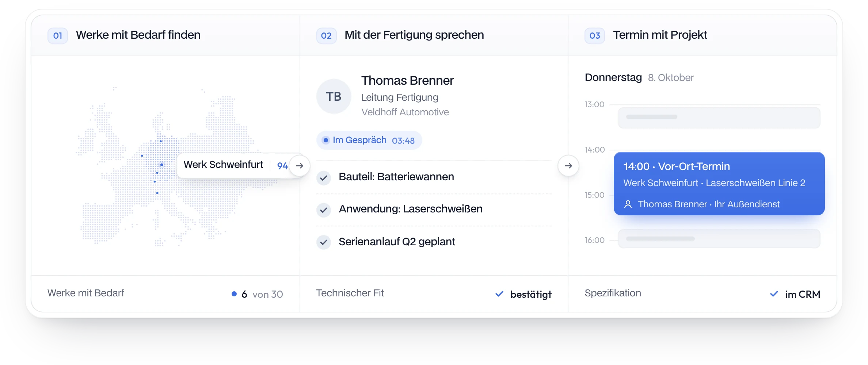
Task: Click the step 02 badge
Action: (x=326, y=35)
